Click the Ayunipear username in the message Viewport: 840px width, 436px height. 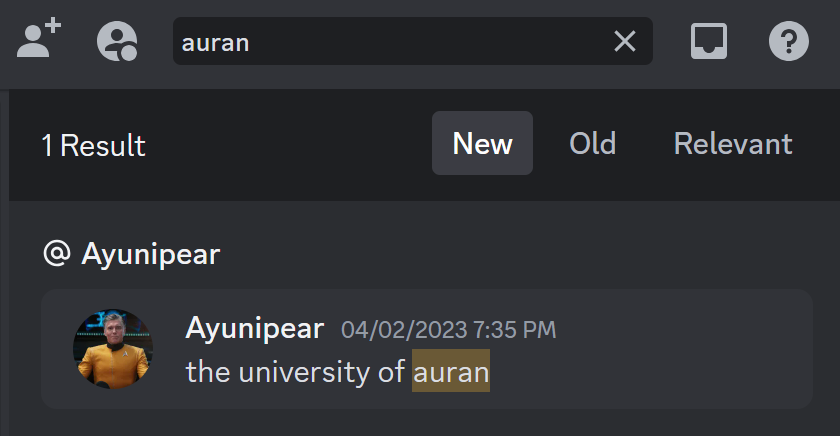pyautogui.click(x=254, y=328)
